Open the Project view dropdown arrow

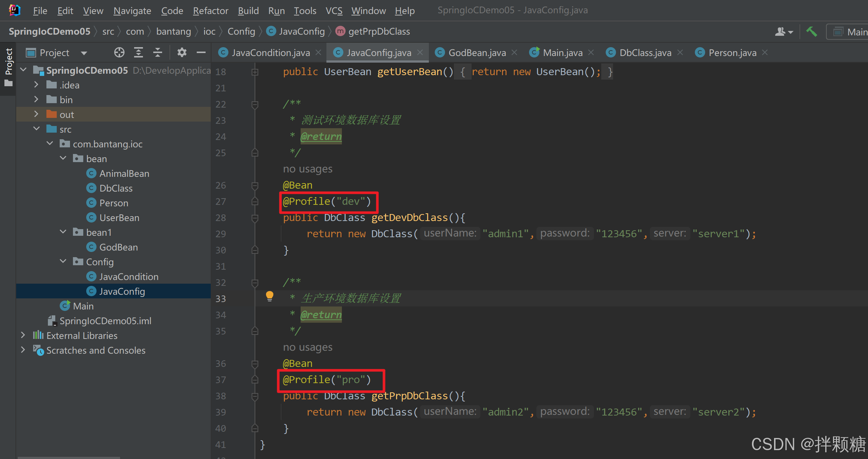[84, 53]
